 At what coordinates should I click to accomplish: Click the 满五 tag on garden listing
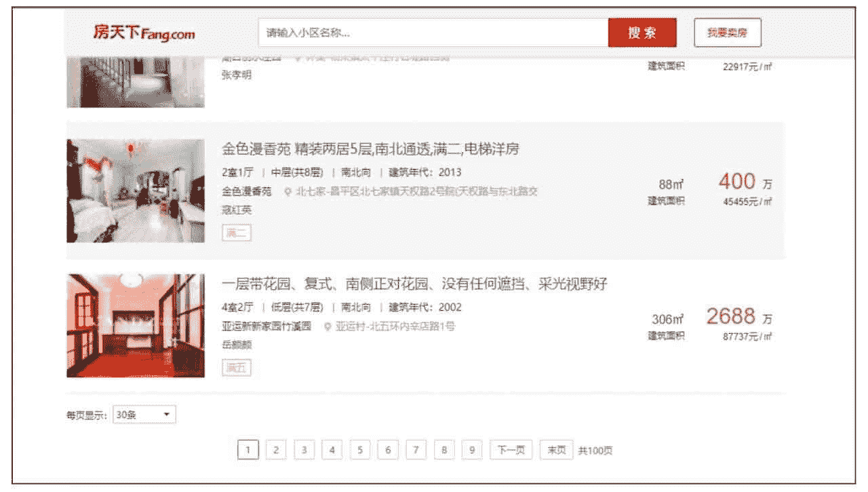(236, 368)
